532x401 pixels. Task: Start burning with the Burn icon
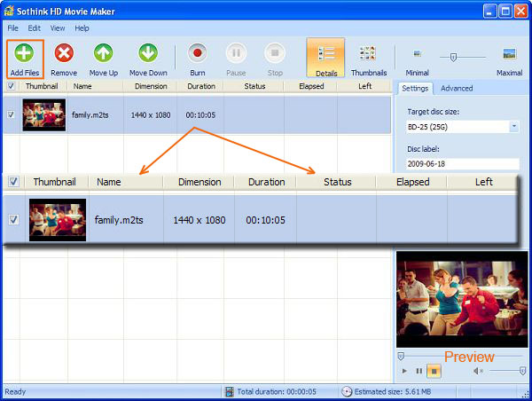point(198,53)
